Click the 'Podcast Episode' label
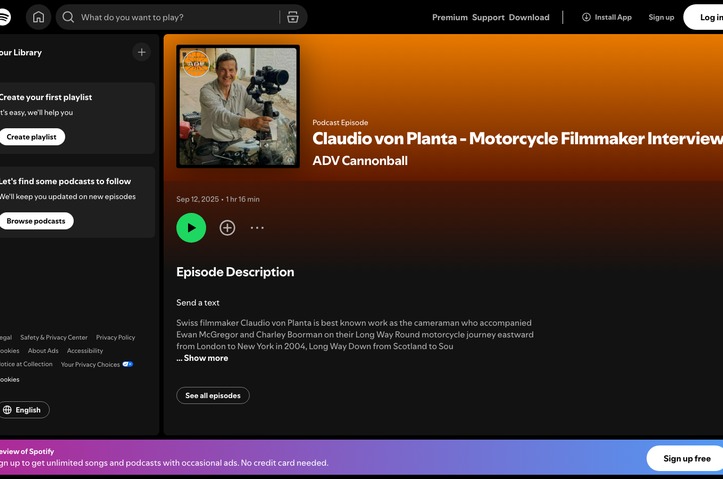This screenshot has width=723, height=479. 340,123
